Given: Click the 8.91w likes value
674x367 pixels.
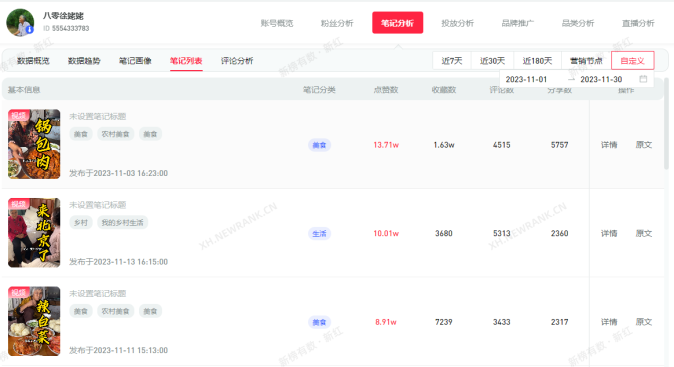Looking at the screenshot, I should [386, 322].
